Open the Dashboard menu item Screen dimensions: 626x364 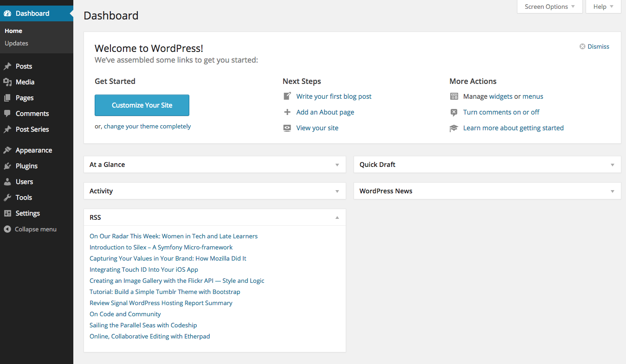tap(37, 13)
